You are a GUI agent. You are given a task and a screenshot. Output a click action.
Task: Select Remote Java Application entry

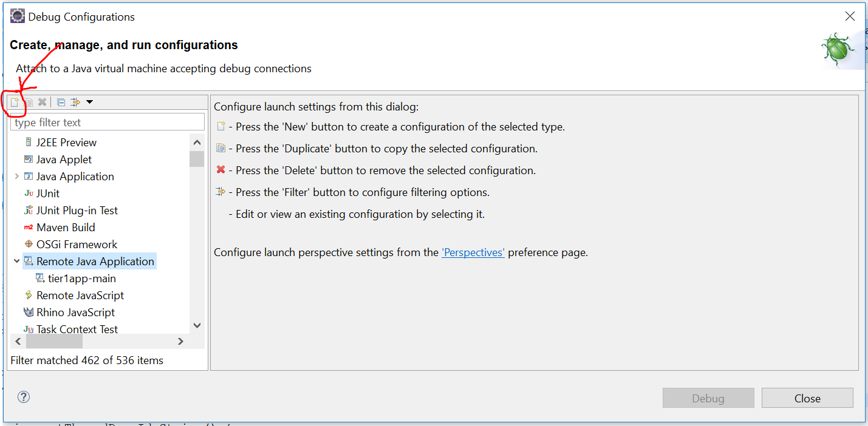(x=95, y=262)
